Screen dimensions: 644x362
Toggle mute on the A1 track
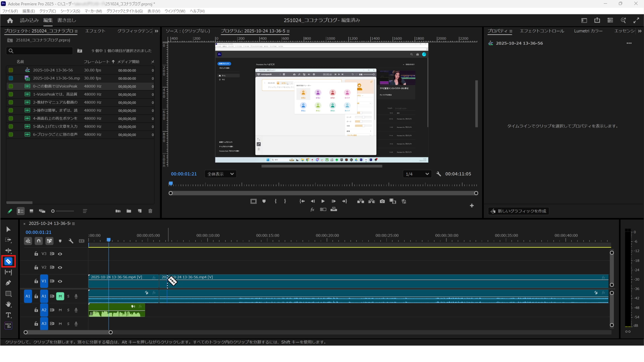coord(60,296)
